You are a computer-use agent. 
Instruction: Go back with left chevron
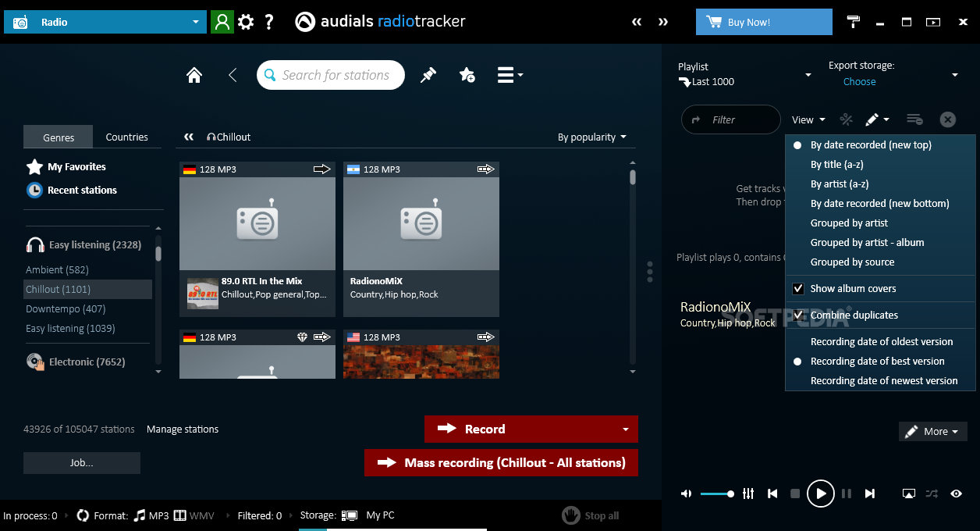[x=233, y=75]
